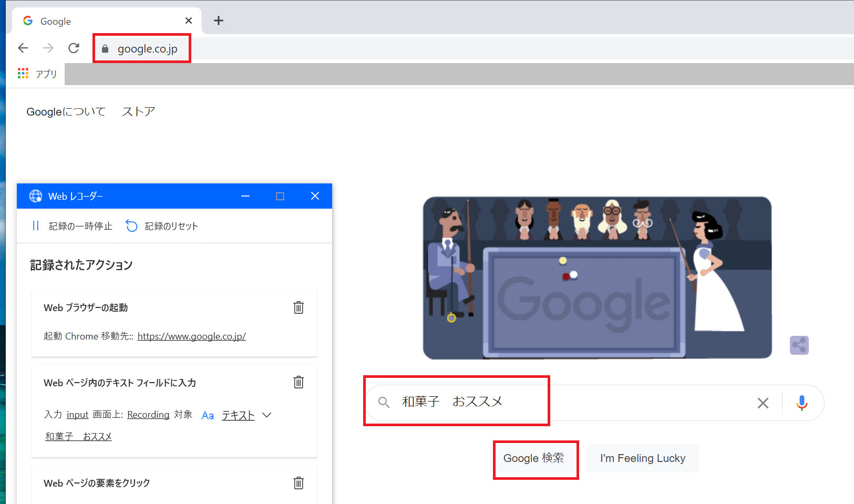
Task: Click the padlock icon in address bar
Action: point(105,49)
